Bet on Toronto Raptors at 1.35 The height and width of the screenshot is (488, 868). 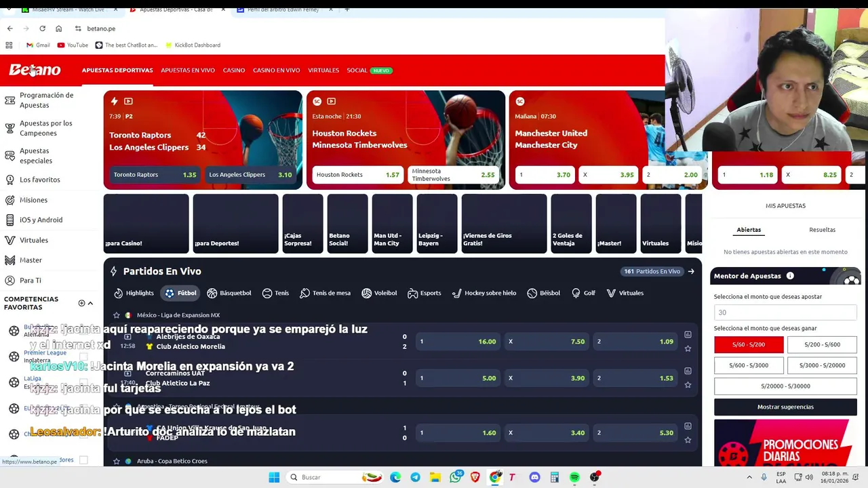pos(155,175)
